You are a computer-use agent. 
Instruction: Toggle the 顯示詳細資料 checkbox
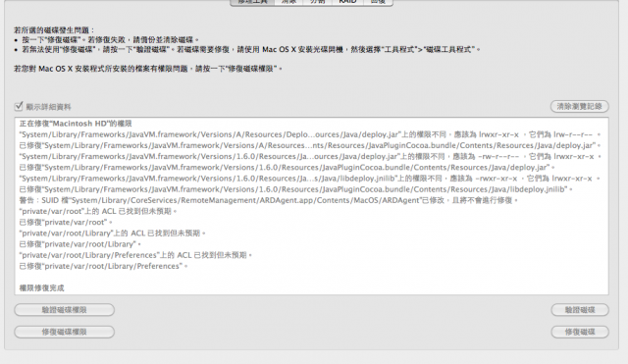point(19,107)
